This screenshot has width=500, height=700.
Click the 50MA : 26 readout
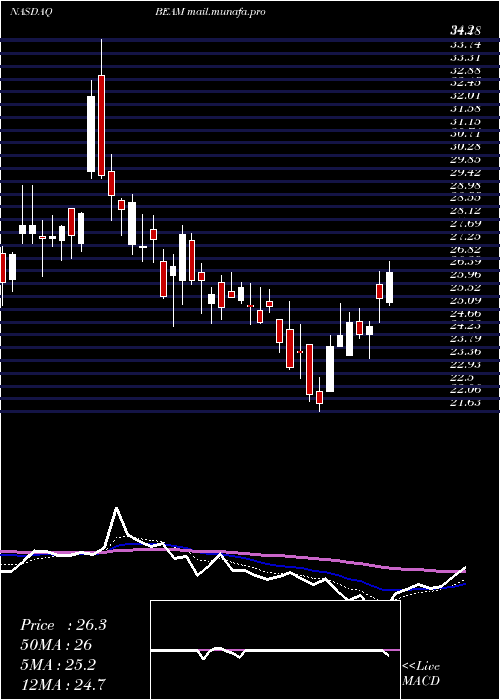click(56, 645)
